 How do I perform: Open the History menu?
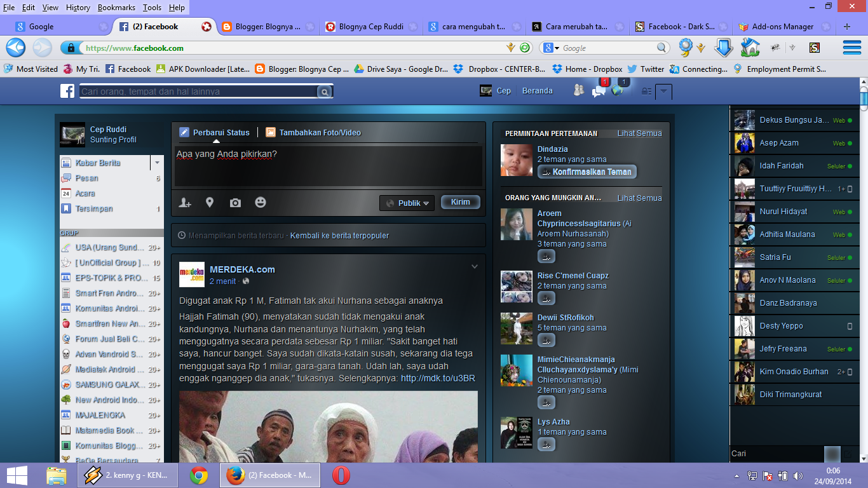coord(78,8)
